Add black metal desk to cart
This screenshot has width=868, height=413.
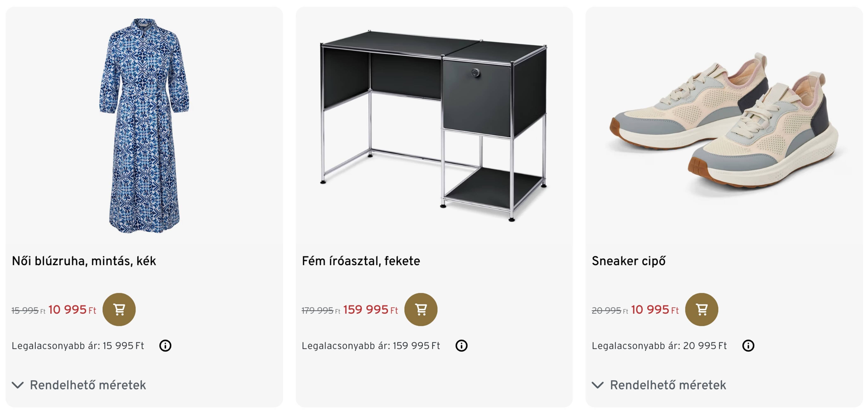[x=420, y=309]
